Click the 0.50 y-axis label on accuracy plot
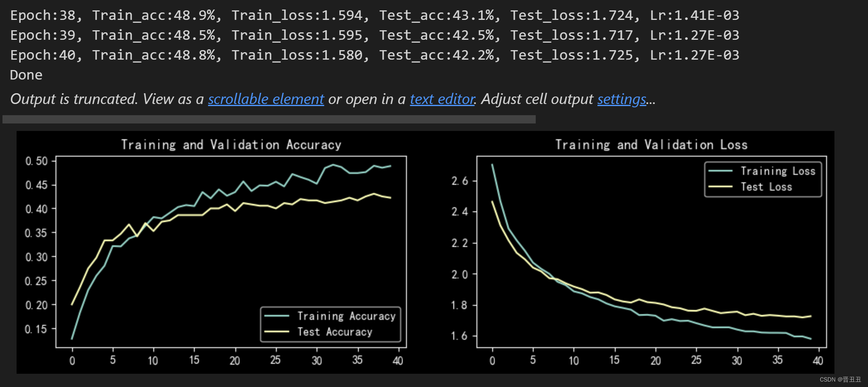This screenshot has height=387, width=868. 36,161
